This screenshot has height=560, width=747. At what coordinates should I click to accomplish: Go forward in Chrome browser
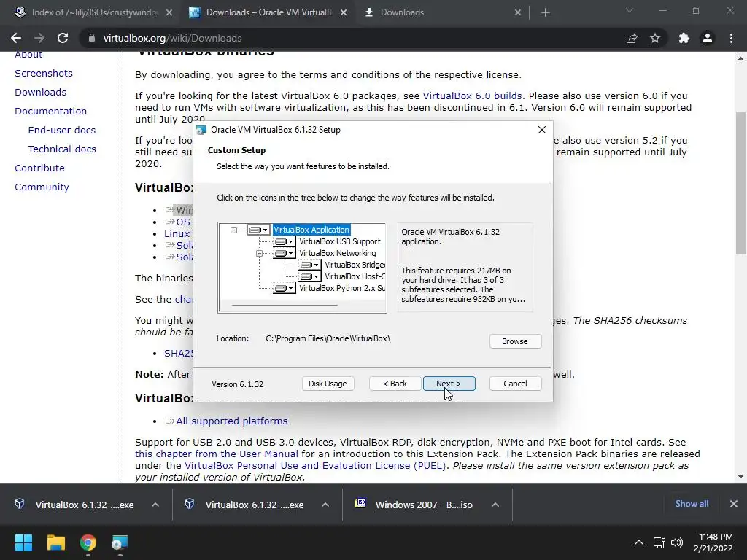[x=39, y=38]
